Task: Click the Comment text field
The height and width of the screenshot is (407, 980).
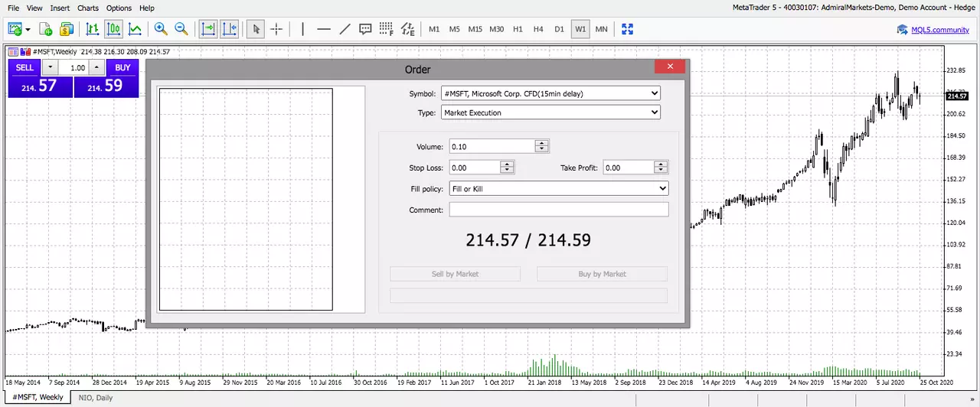Action: 559,210
